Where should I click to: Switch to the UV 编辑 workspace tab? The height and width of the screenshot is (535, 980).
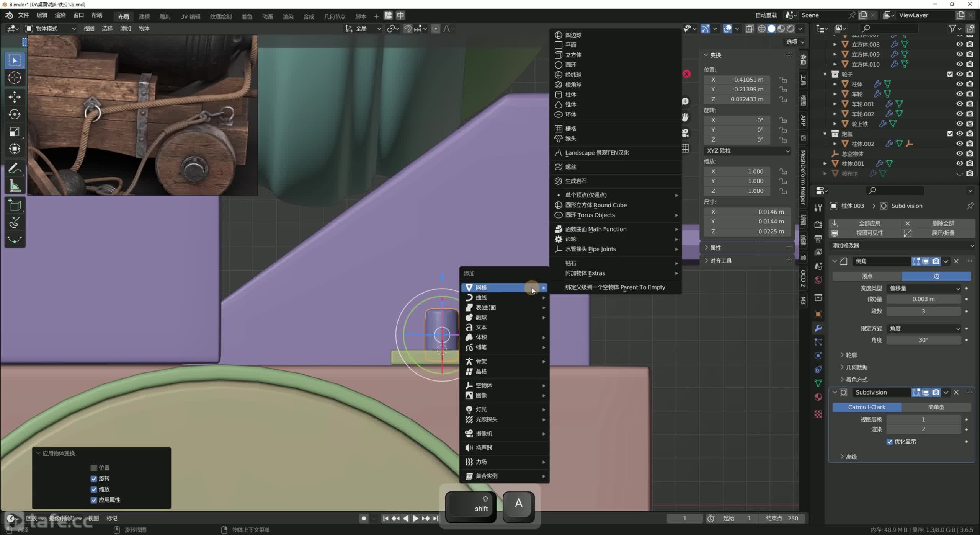[x=190, y=16]
